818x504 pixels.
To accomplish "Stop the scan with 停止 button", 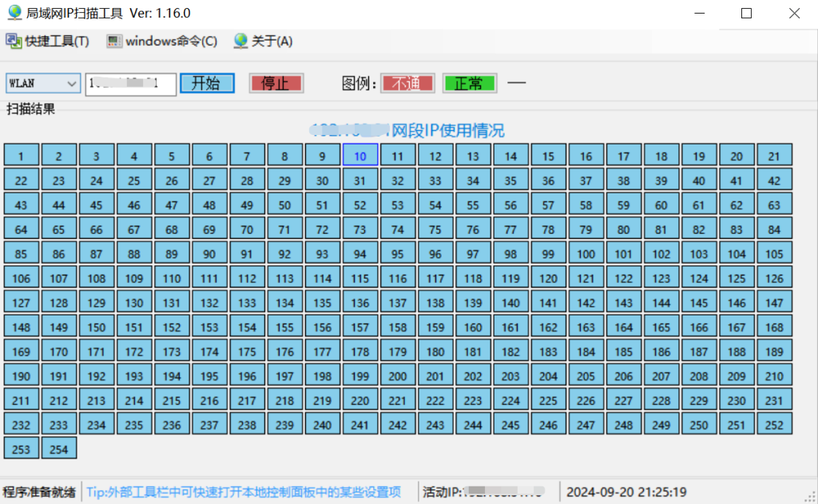I will [276, 84].
